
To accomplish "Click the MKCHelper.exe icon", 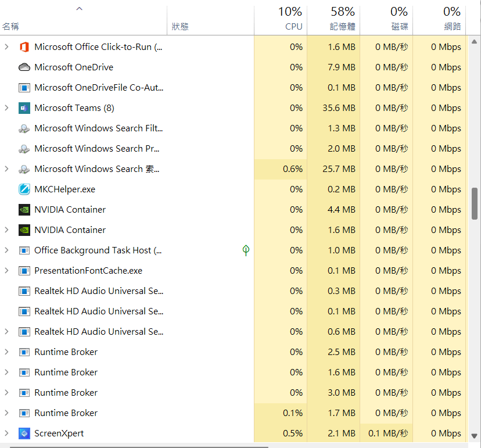I will pyautogui.click(x=24, y=189).
